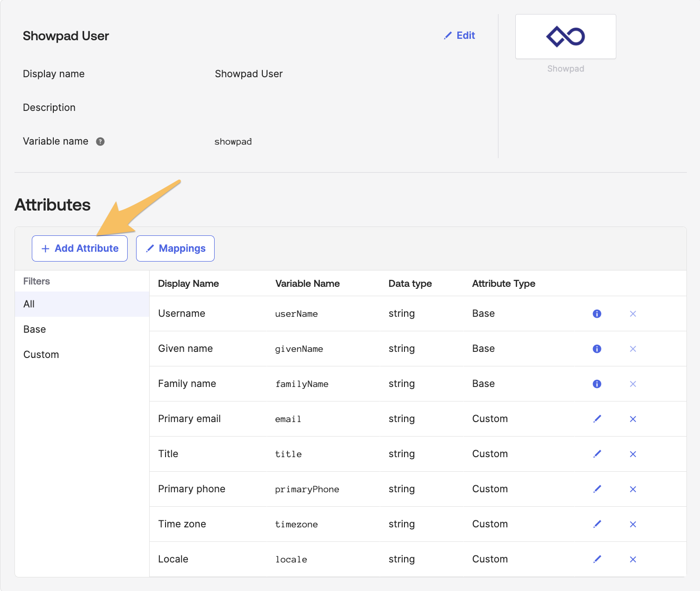Click the Variable name help icon
700x591 pixels.
(x=100, y=141)
